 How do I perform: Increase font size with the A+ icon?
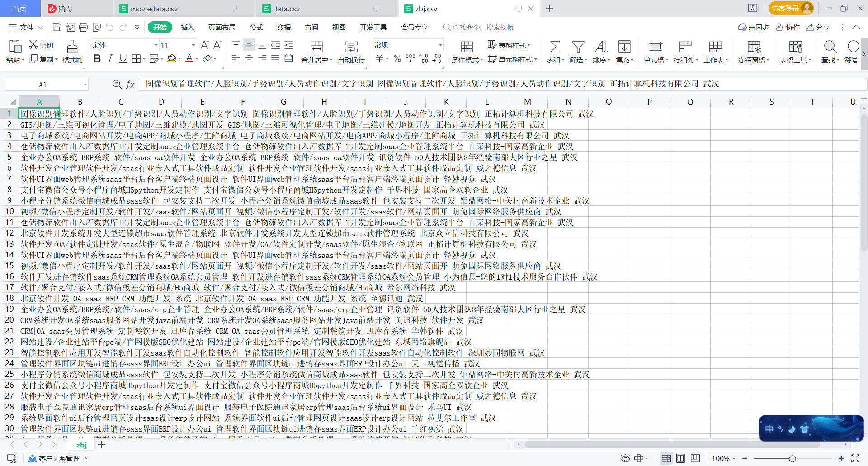point(205,45)
